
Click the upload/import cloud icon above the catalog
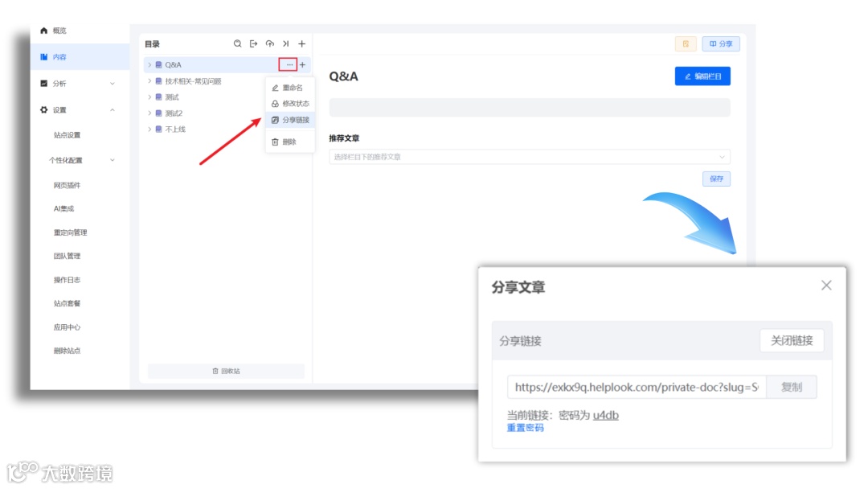point(269,43)
